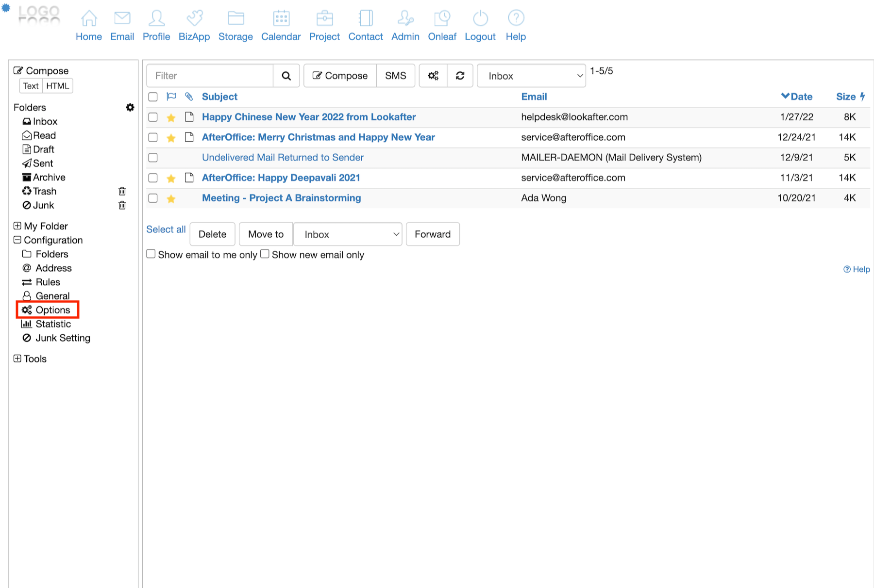This screenshot has height=588, width=874.
Task: Tick the Show new email only checkbox
Action: click(x=265, y=254)
